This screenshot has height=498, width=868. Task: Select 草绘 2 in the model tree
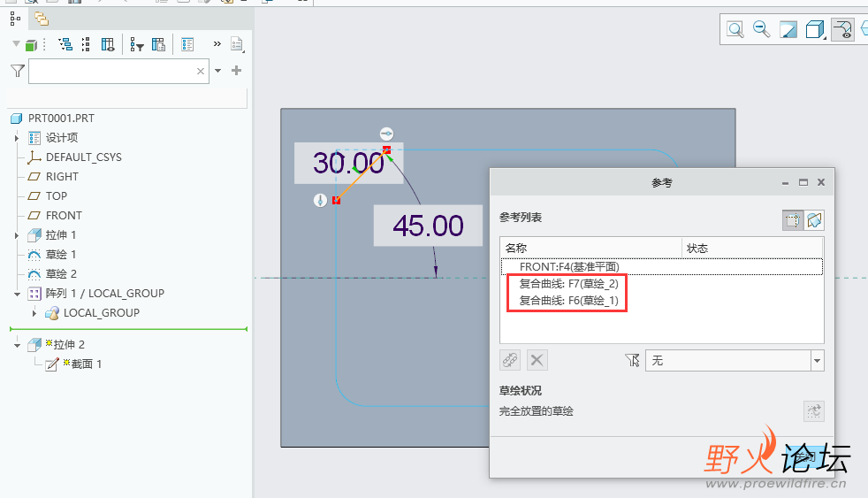(x=61, y=273)
